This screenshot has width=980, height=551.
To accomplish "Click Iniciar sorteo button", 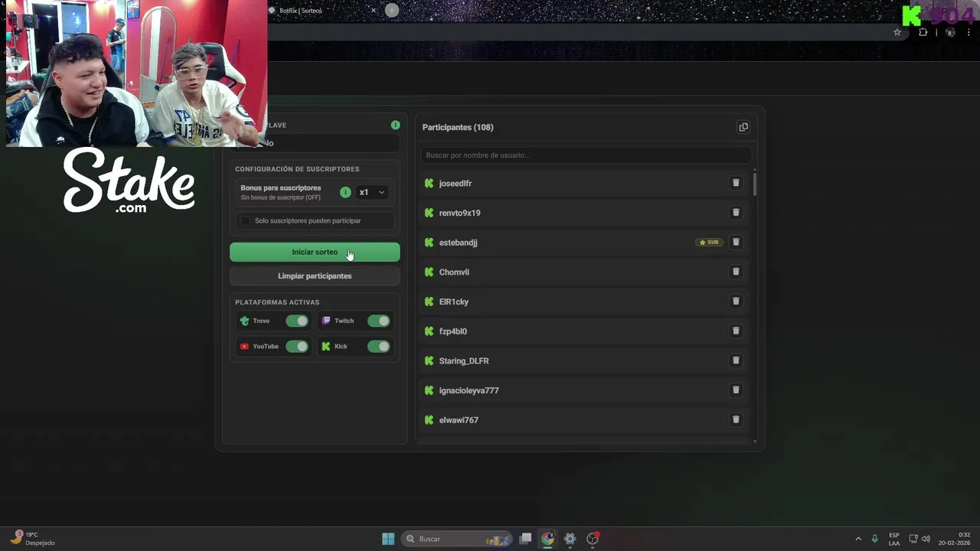I will pos(315,252).
